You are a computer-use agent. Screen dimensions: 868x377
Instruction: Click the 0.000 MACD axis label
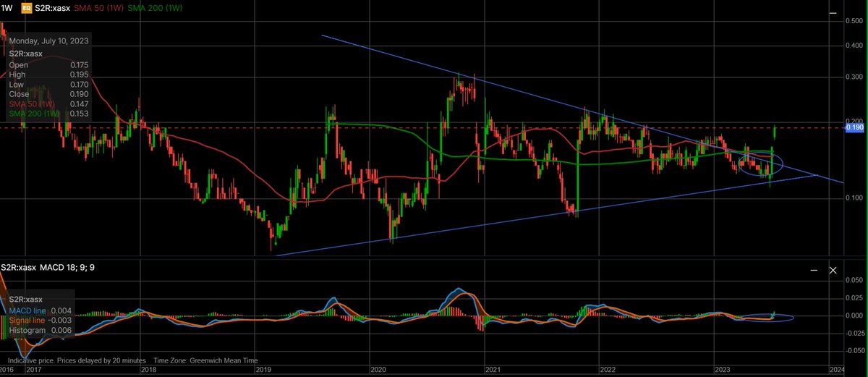[x=854, y=316]
